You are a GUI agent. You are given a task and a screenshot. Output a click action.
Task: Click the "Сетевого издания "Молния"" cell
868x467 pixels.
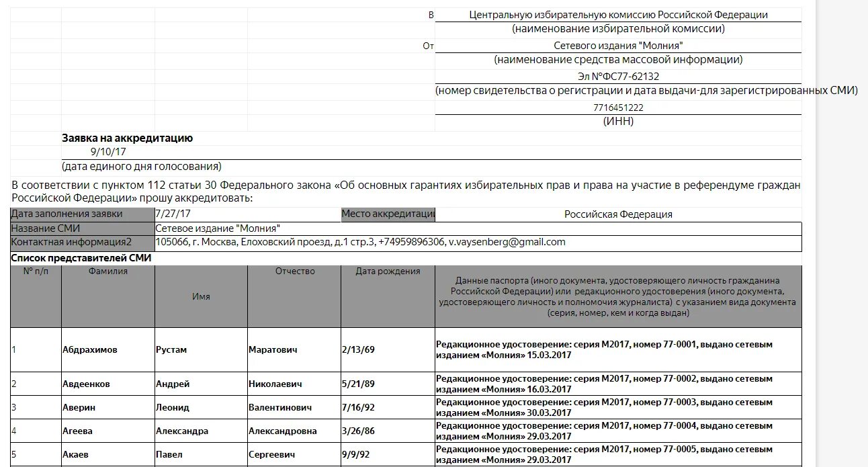[x=618, y=46]
